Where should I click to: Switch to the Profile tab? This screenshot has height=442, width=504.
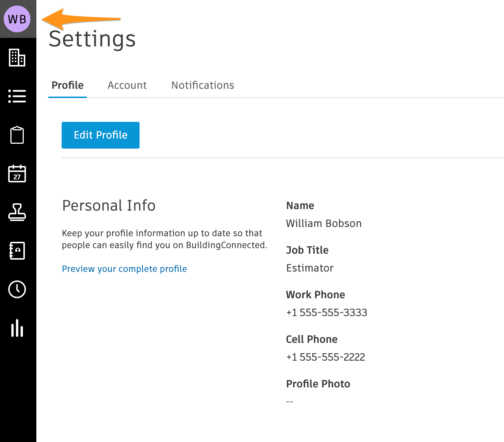pos(68,85)
